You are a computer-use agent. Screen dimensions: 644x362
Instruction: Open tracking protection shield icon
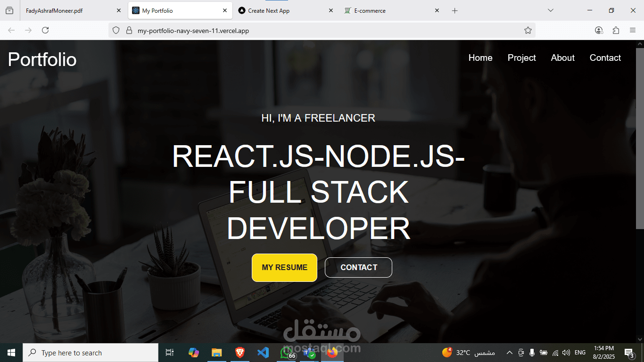[116, 31]
